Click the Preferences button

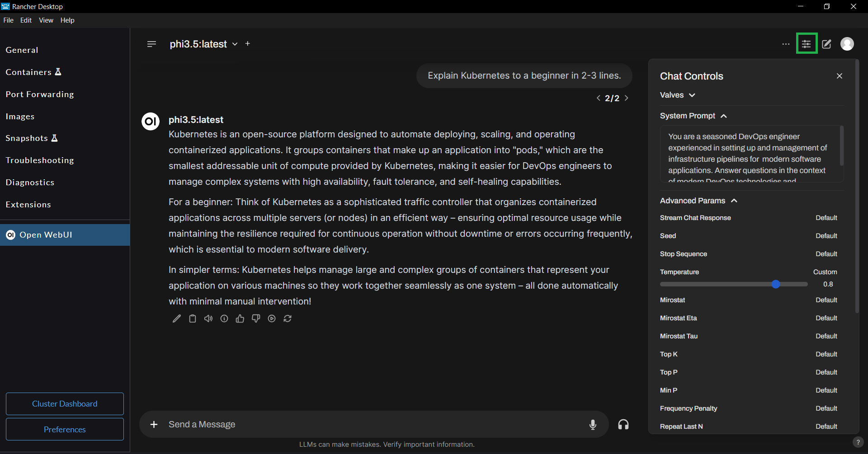pyautogui.click(x=65, y=429)
